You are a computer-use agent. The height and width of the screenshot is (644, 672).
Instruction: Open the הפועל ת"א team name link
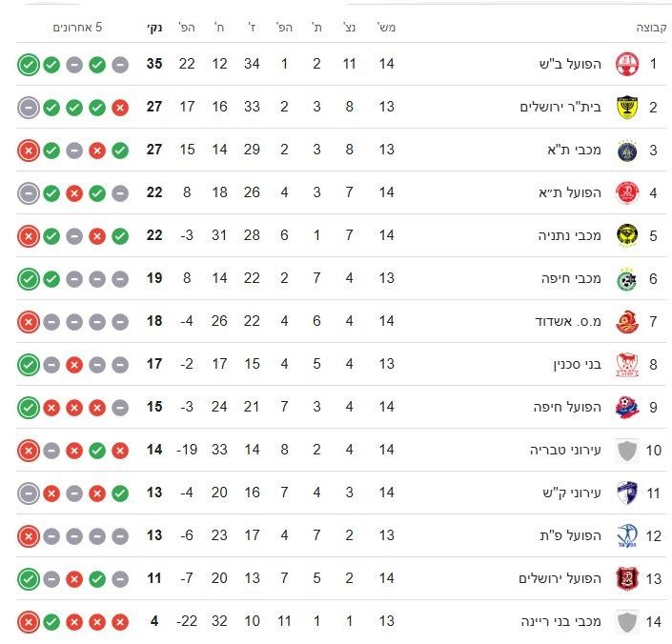[x=571, y=193]
